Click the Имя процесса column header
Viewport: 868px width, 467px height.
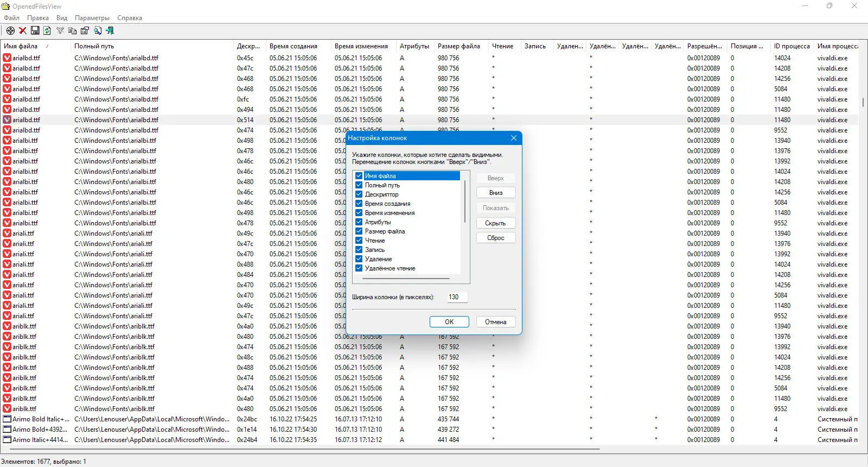[x=837, y=46]
